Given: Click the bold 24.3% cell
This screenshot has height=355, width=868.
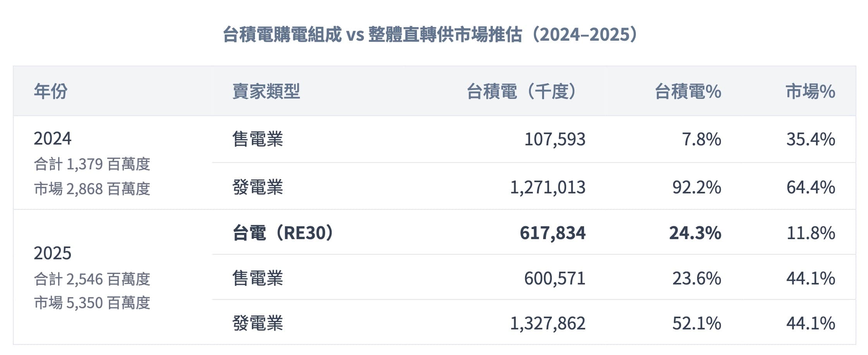Looking at the screenshot, I should click(x=695, y=233).
